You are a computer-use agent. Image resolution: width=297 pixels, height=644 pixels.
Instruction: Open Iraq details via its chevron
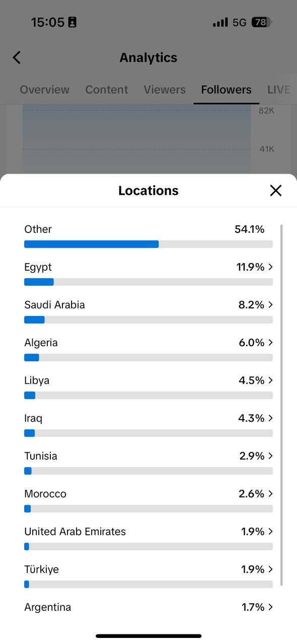click(271, 418)
